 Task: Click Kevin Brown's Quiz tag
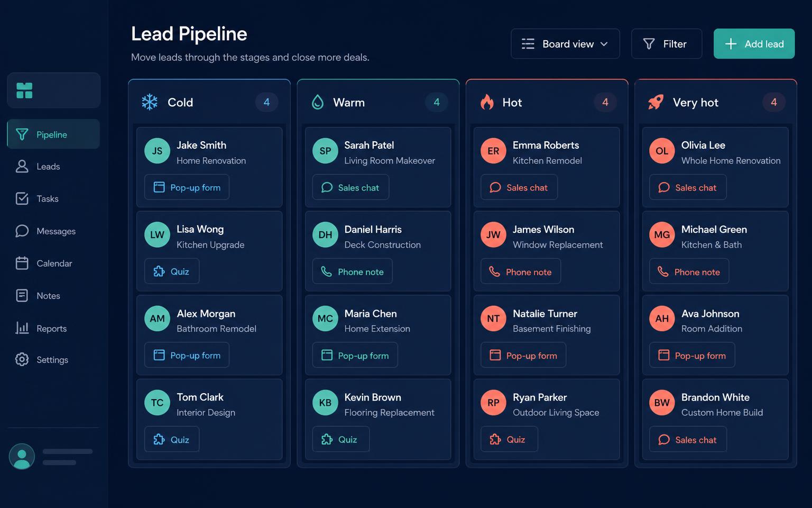pyautogui.click(x=340, y=439)
